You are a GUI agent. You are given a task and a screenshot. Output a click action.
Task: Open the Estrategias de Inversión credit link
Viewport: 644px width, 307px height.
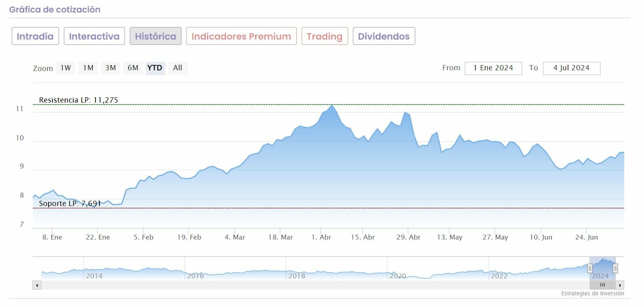[x=592, y=294]
